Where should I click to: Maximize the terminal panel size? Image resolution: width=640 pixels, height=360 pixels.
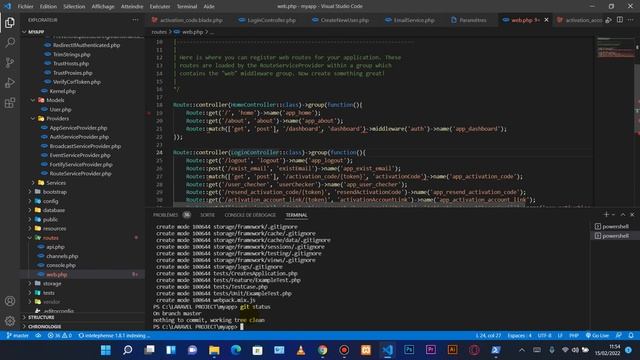(623, 215)
